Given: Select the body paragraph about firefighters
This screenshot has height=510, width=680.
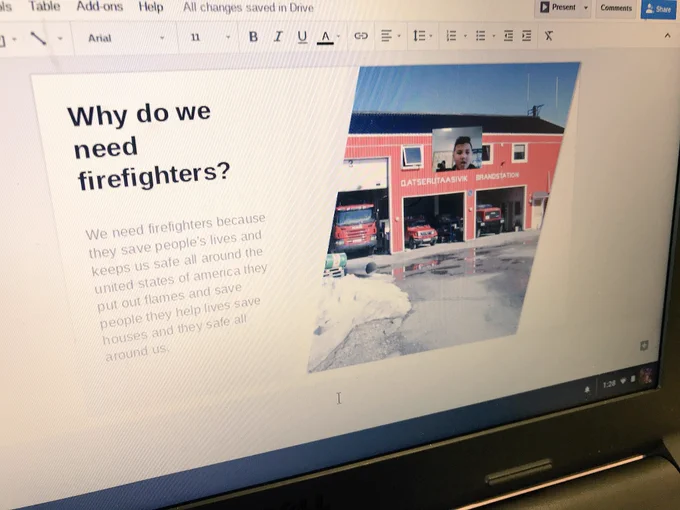Looking at the screenshot, I should pyautogui.click(x=177, y=287).
